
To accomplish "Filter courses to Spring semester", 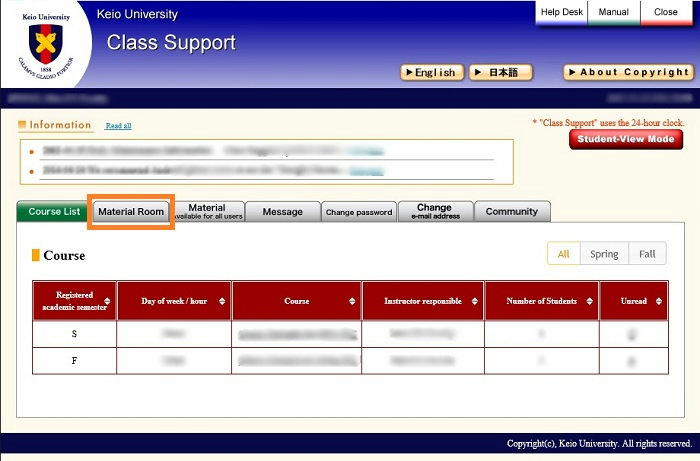I will tap(604, 254).
